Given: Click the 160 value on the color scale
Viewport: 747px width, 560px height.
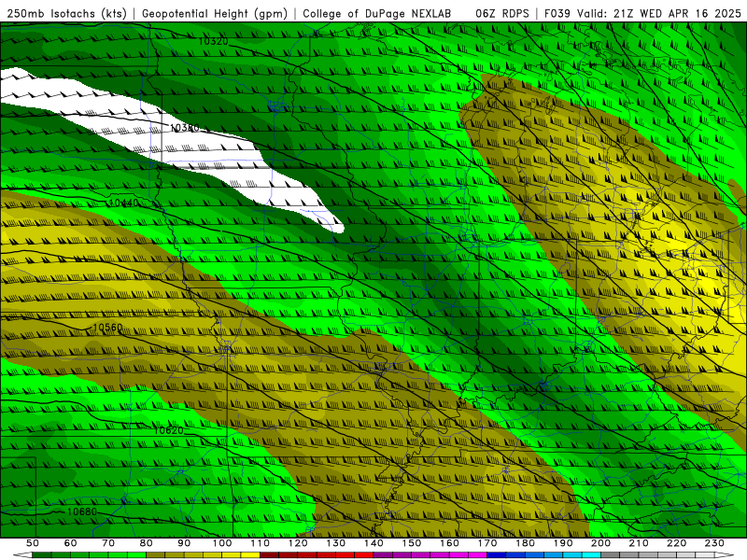Looking at the screenshot, I should point(449,543).
